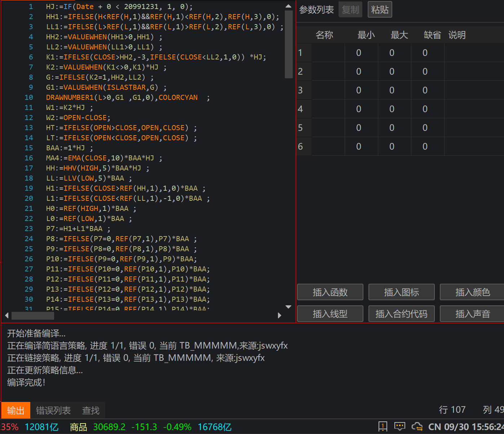Click the name cell of parameter row 1
The width and height of the screenshot is (504, 434).
click(x=328, y=53)
